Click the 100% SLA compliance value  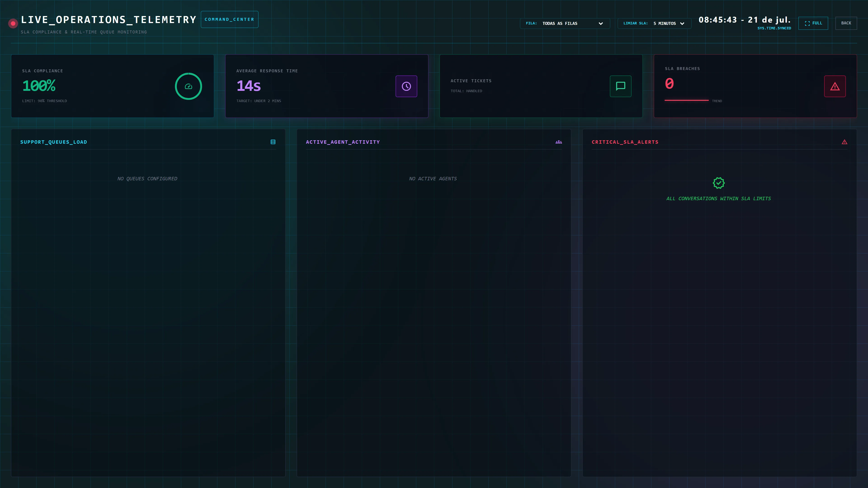(39, 86)
